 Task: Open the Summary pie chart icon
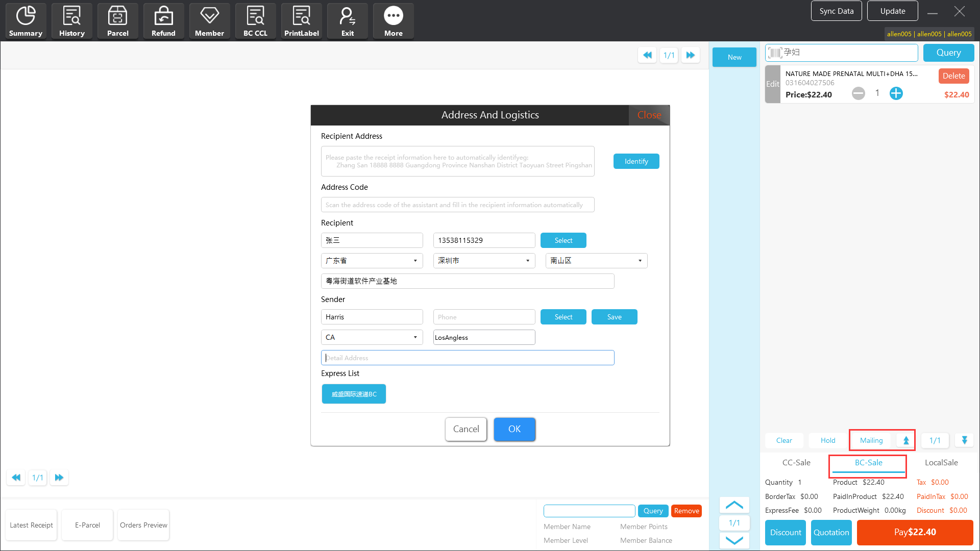click(x=26, y=21)
